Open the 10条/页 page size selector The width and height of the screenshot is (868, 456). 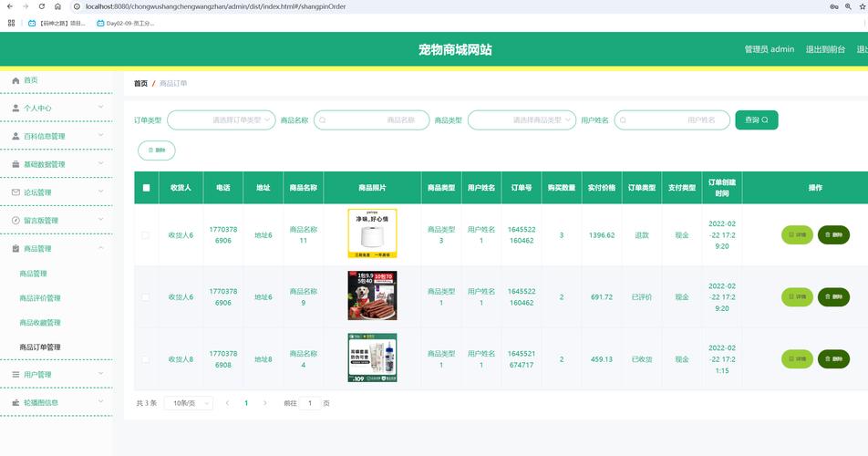pos(188,403)
